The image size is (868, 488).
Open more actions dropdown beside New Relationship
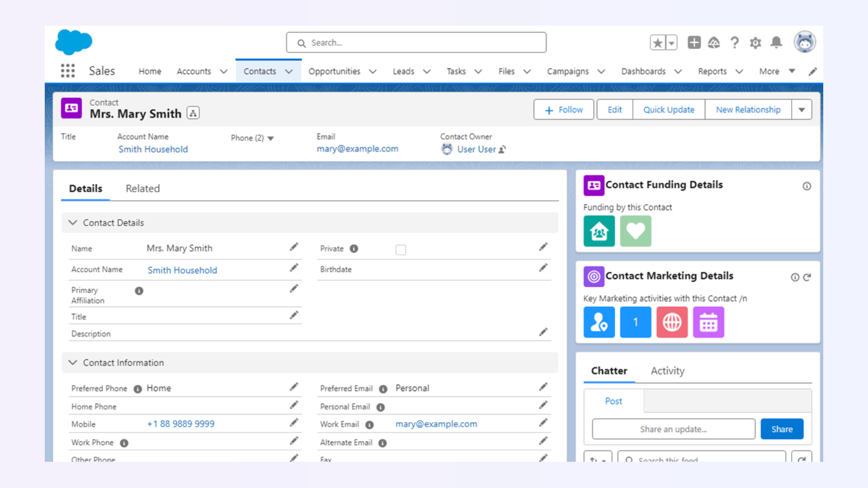click(802, 110)
